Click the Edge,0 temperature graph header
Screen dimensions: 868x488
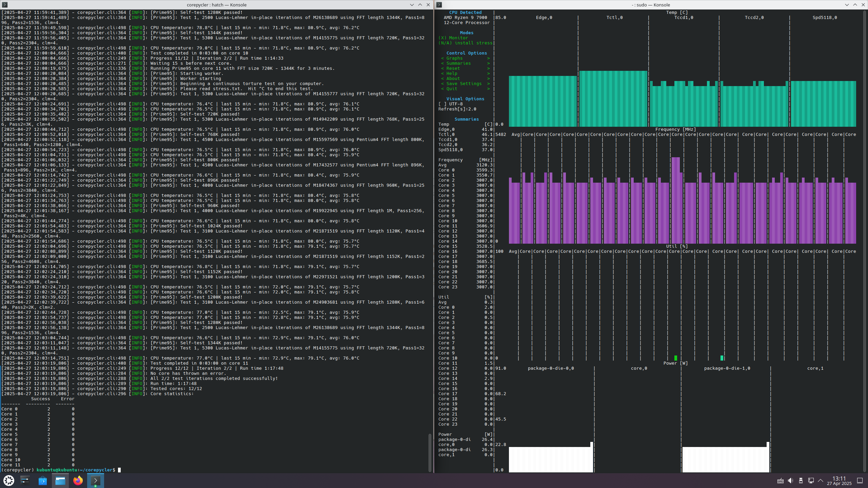(544, 18)
